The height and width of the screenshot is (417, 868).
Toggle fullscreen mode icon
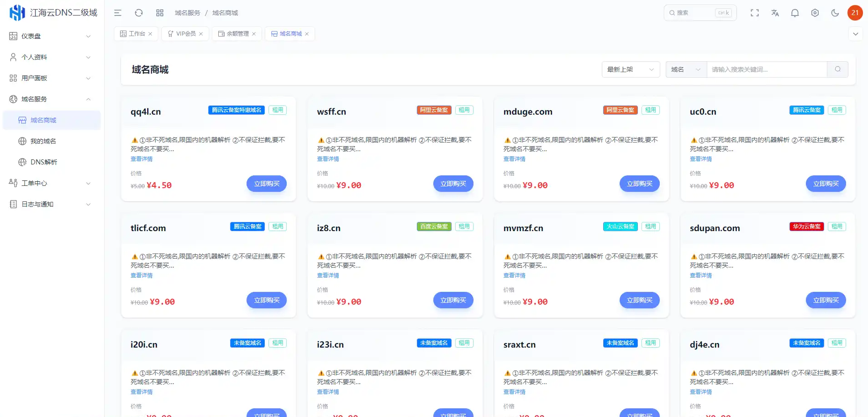(755, 13)
